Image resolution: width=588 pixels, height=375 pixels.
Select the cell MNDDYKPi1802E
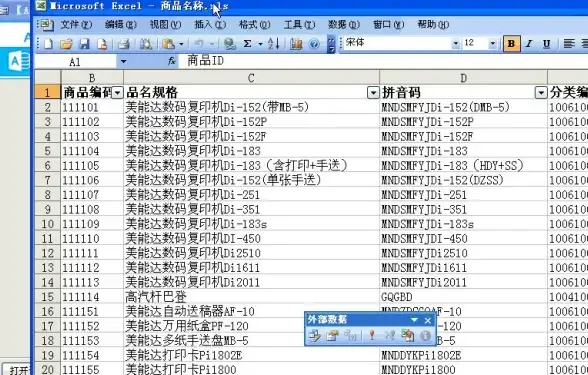[464, 355]
